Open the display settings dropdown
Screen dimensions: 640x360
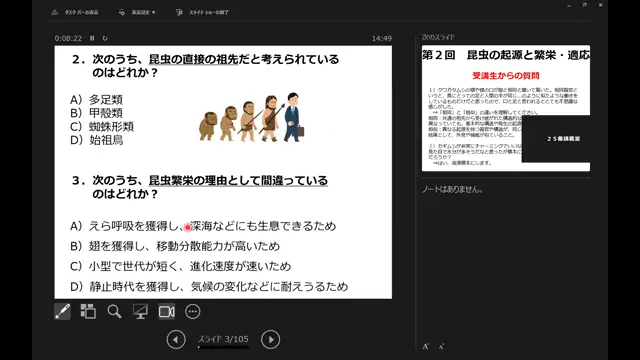137,12
